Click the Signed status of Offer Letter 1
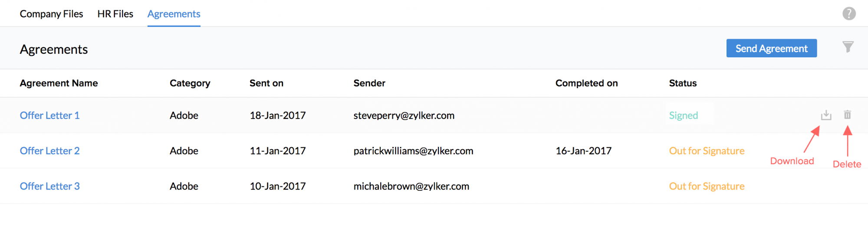Viewport: 868px width, 252px height. (683, 116)
